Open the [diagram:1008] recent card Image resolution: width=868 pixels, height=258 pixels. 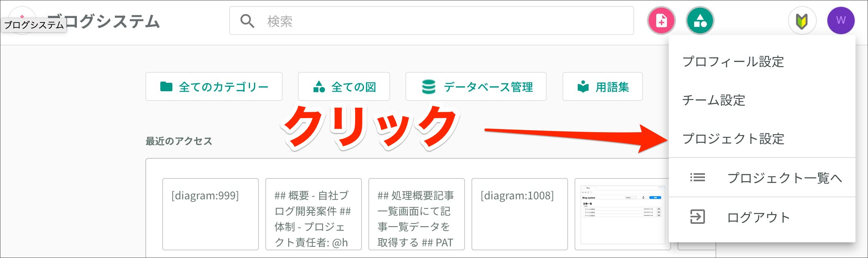pos(519,214)
